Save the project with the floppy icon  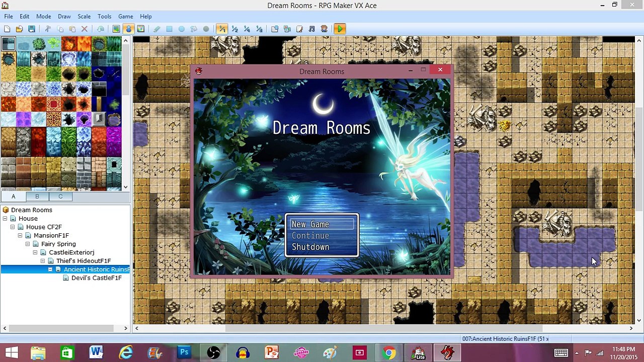32,29
